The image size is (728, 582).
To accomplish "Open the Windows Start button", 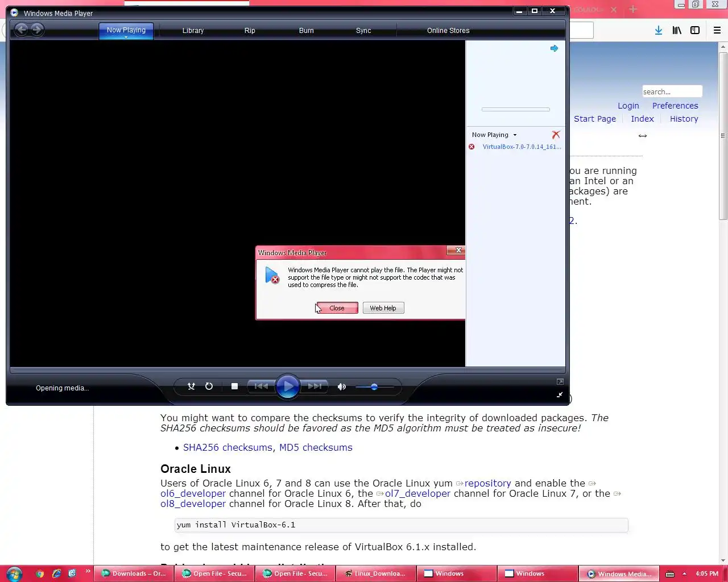I will (x=14, y=573).
